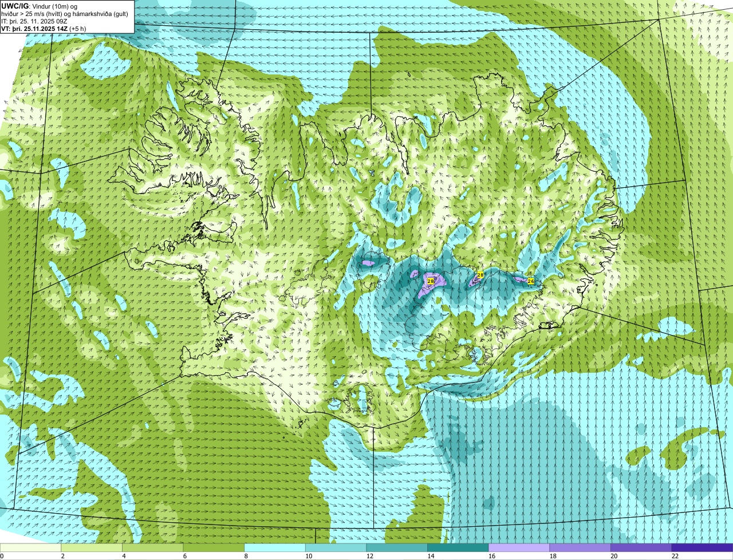
Task: Click the "2" scale tick label
Action: click(63, 556)
